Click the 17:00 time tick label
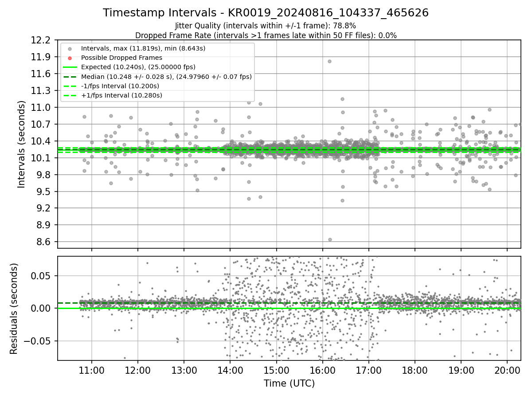 coord(368,371)
